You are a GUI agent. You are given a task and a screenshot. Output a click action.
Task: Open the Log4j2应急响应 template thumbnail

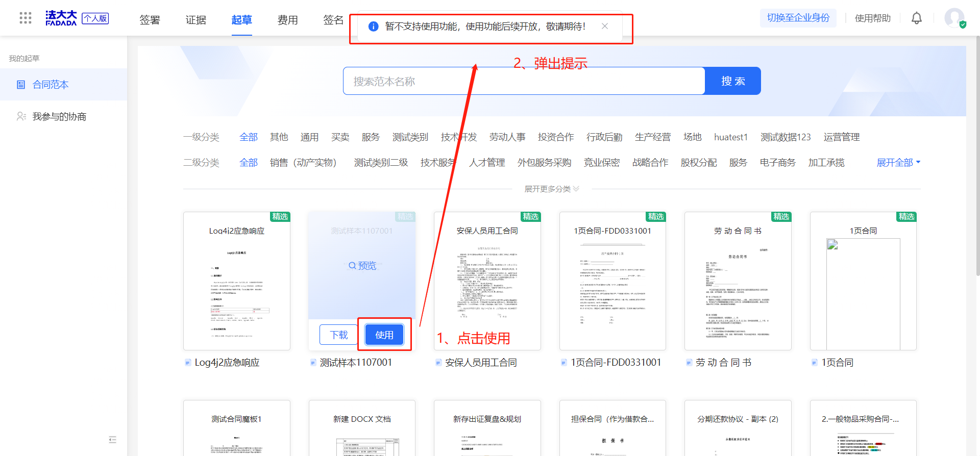click(237, 281)
